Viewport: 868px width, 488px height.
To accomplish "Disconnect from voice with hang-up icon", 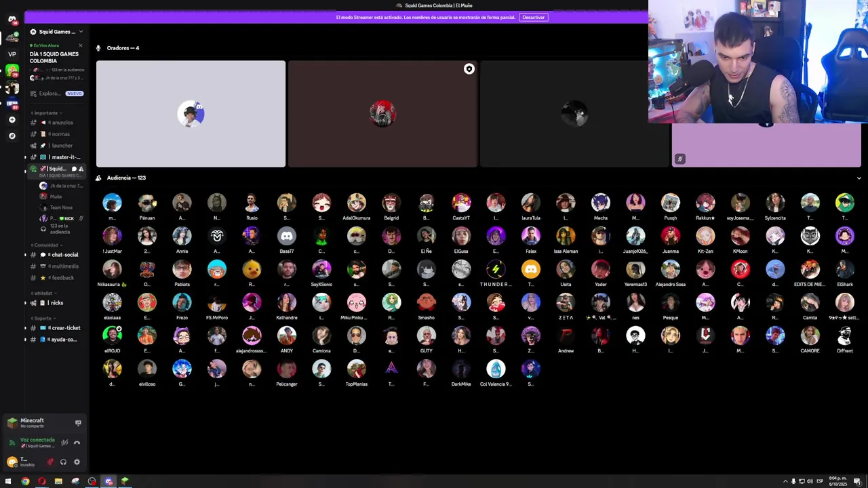I will point(77,443).
